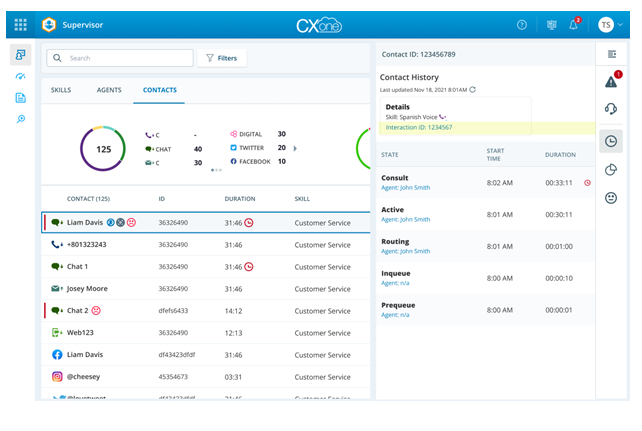Select the Web123 contact row
642x431 pixels.
tap(206, 333)
